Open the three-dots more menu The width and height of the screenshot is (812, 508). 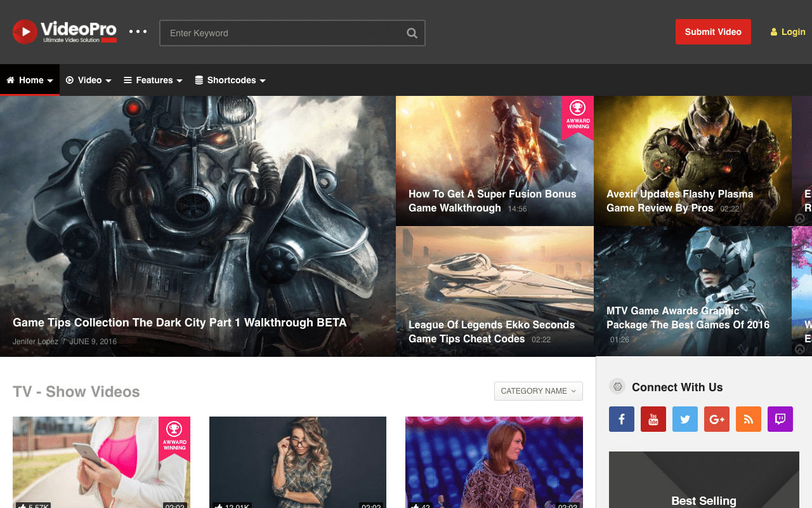tap(138, 31)
